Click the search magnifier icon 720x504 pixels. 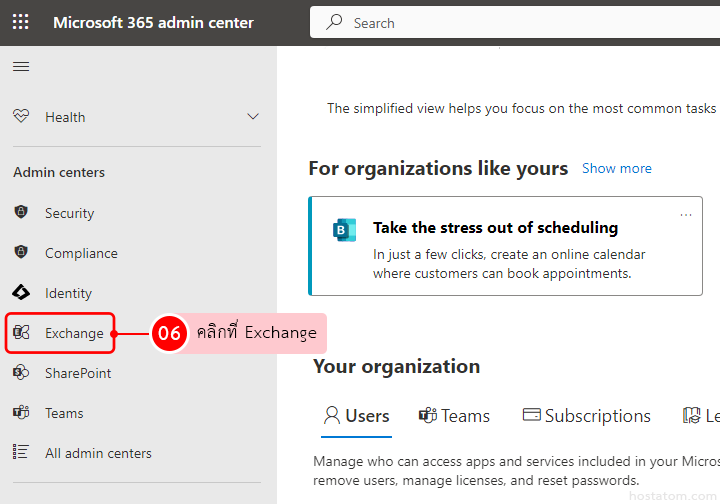(x=334, y=22)
